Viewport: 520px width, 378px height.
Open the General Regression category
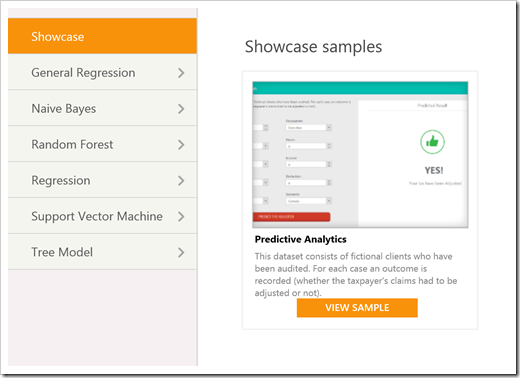pos(102,72)
